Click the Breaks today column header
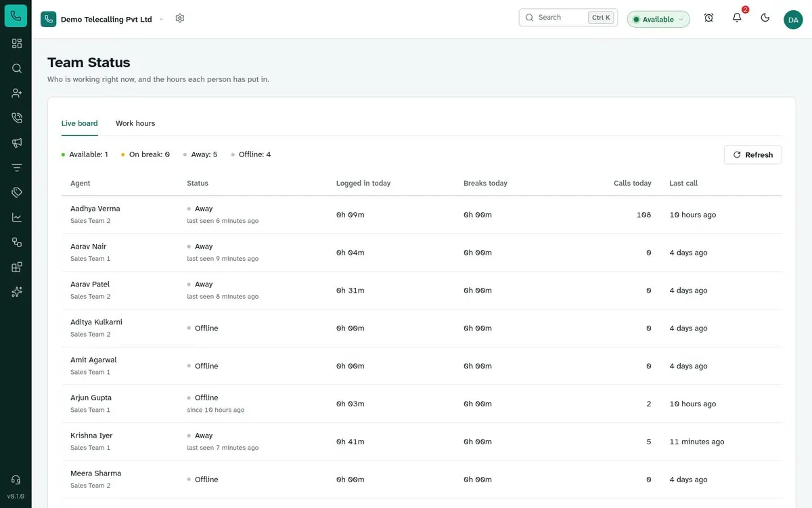The height and width of the screenshot is (508, 812). (x=485, y=183)
